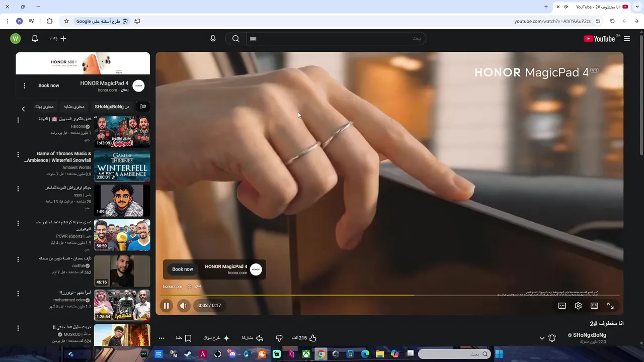Screen dimensions: 644x362
Task: Ask a question with the sparkle طرح سؤال button
Action: [x=216, y=338]
